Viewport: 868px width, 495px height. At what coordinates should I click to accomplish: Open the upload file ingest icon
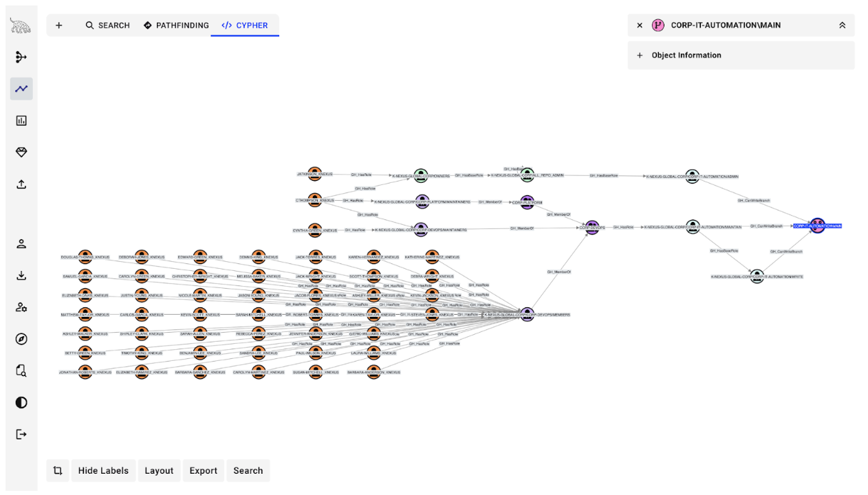tap(21, 184)
